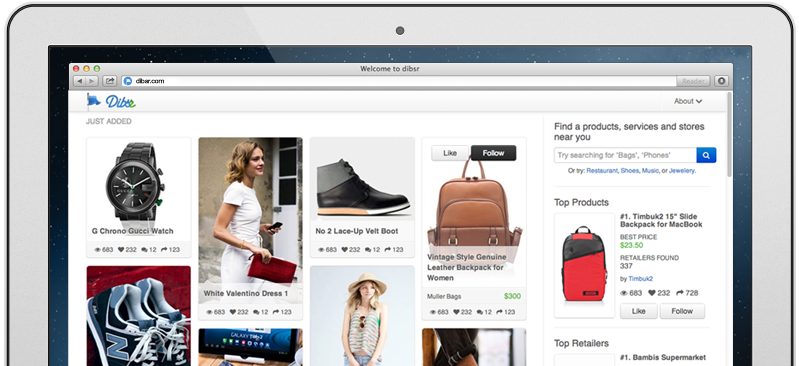Click the Reader button in address bar

pos(694,81)
